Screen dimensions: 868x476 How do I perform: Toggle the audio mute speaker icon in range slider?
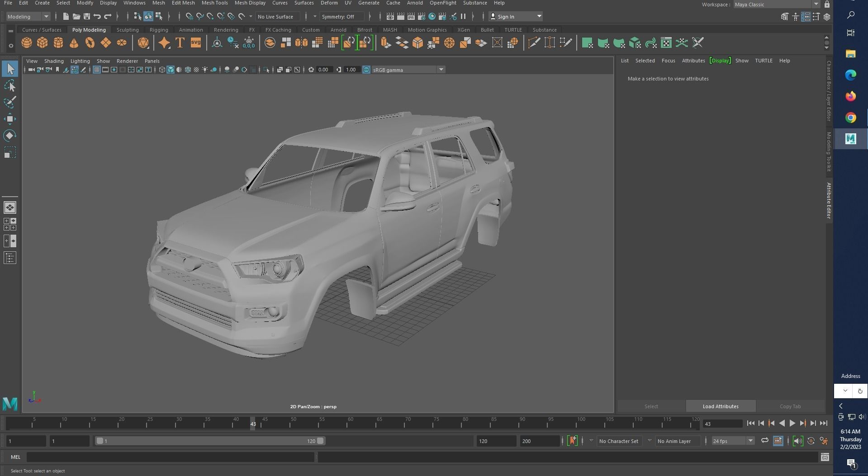pyautogui.click(x=798, y=441)
